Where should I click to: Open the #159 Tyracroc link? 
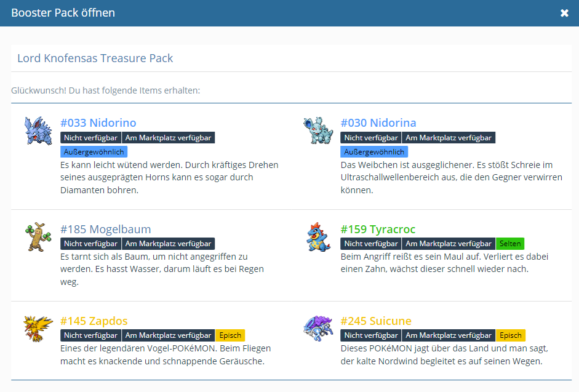click(378, 230)
